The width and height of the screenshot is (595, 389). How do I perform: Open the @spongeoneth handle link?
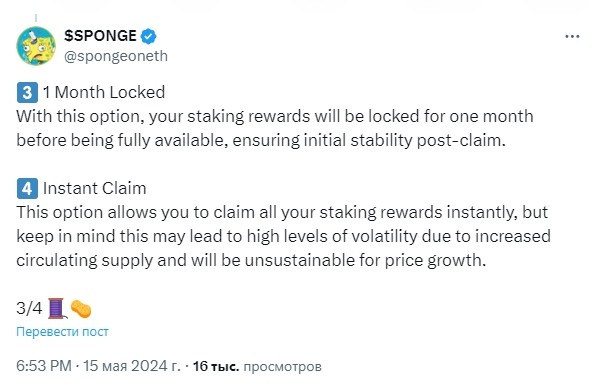point(116,56)
